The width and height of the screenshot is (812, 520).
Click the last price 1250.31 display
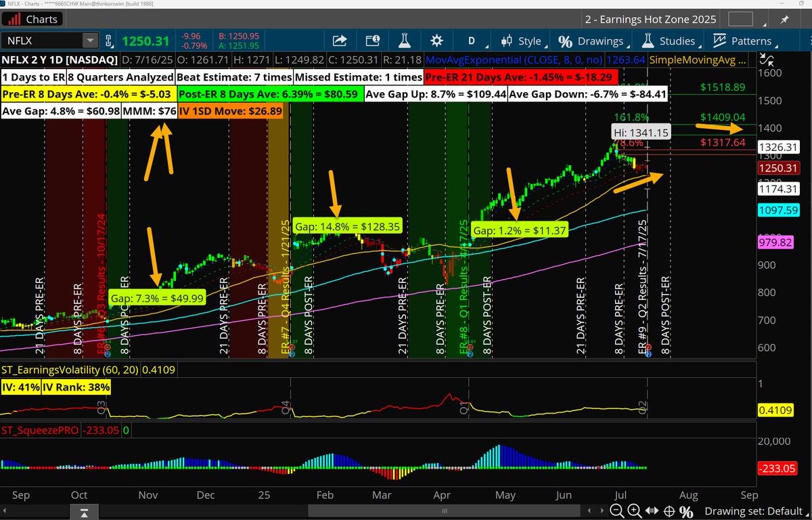(145, 41)
